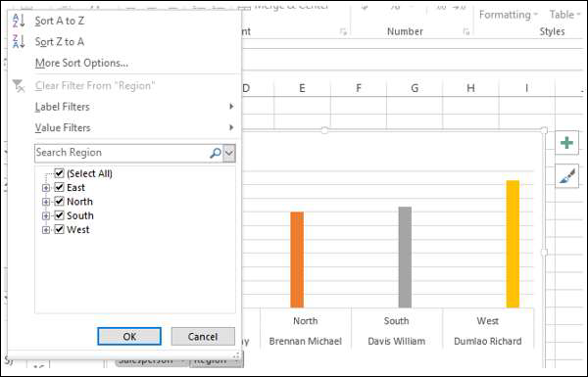Select column H header
This screenshot has width=588, height=377.
point(470,88)
